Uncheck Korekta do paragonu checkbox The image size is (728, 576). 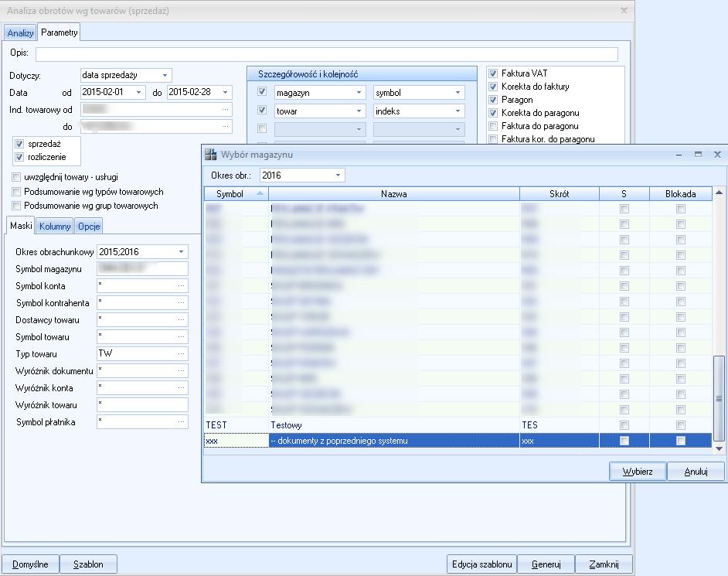point(493,113)
